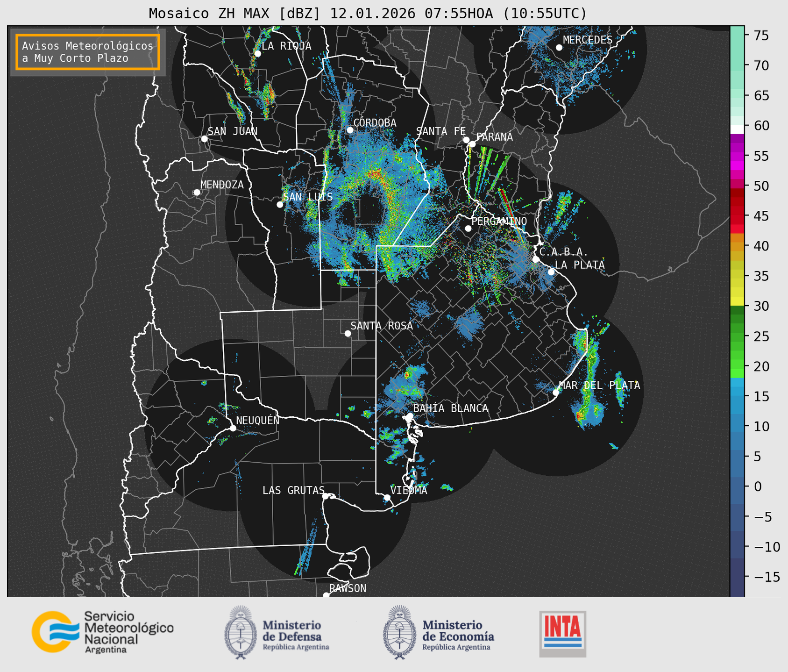Click the yellow 30 dBZ colorbar band
This screenshot has width=788, height=672.
point(737,301)
